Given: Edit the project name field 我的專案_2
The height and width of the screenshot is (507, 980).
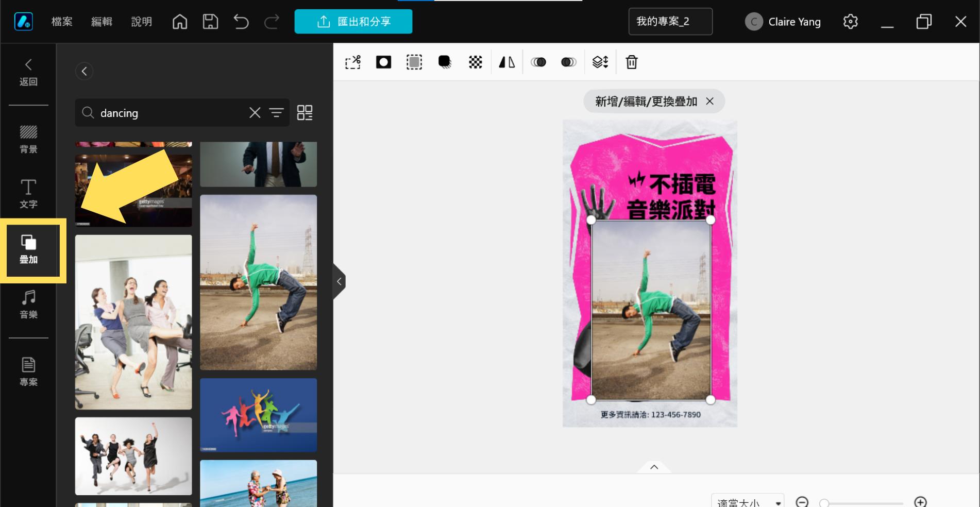Looking at the screenshot, I should pos(670,22).
